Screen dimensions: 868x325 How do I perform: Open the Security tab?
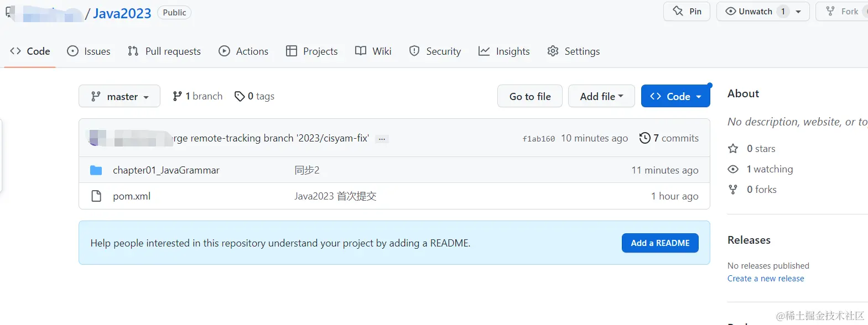point(435,51)
